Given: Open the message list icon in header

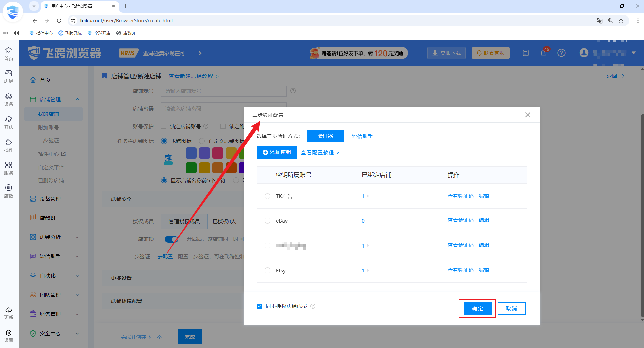Looking at the screenshot, I should (526, 53).
